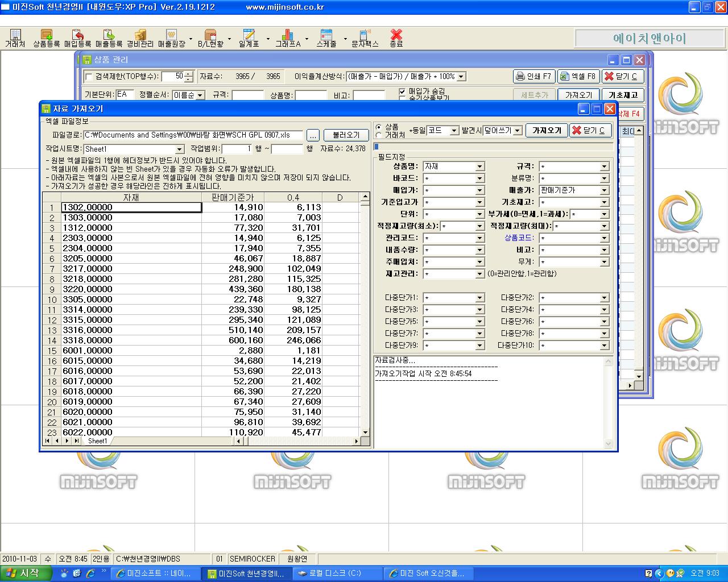Click the import progress bar

493,147
